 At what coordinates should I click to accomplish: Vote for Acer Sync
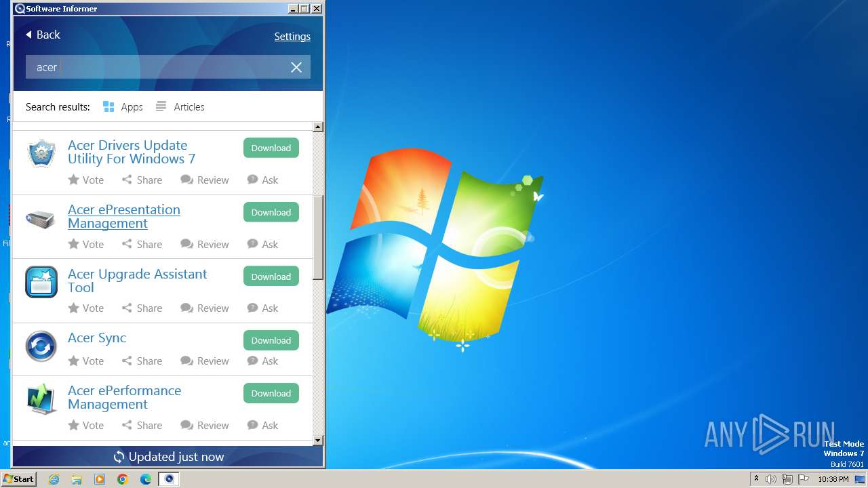point(86,361)
